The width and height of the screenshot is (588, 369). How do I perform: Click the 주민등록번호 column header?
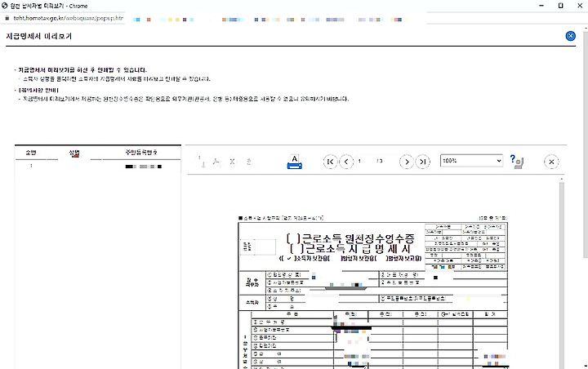pyautogui.click(x=141, y=153)
